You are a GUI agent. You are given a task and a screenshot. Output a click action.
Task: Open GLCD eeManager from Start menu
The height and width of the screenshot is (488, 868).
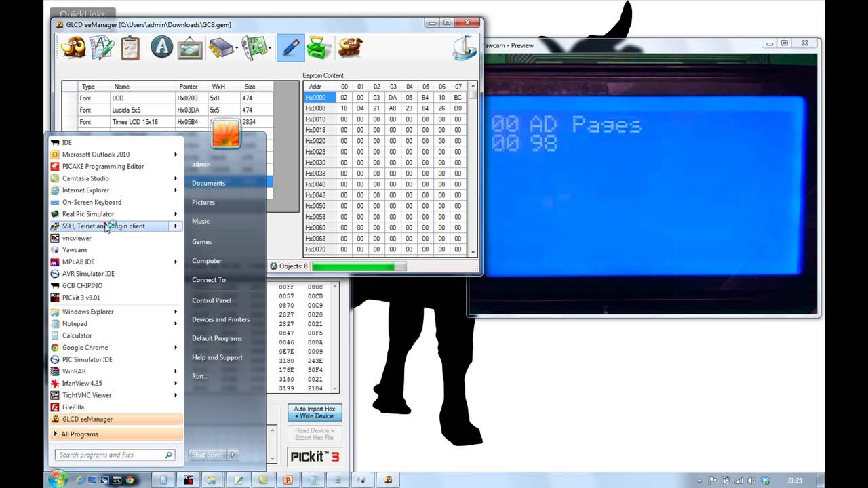point(116,419)
